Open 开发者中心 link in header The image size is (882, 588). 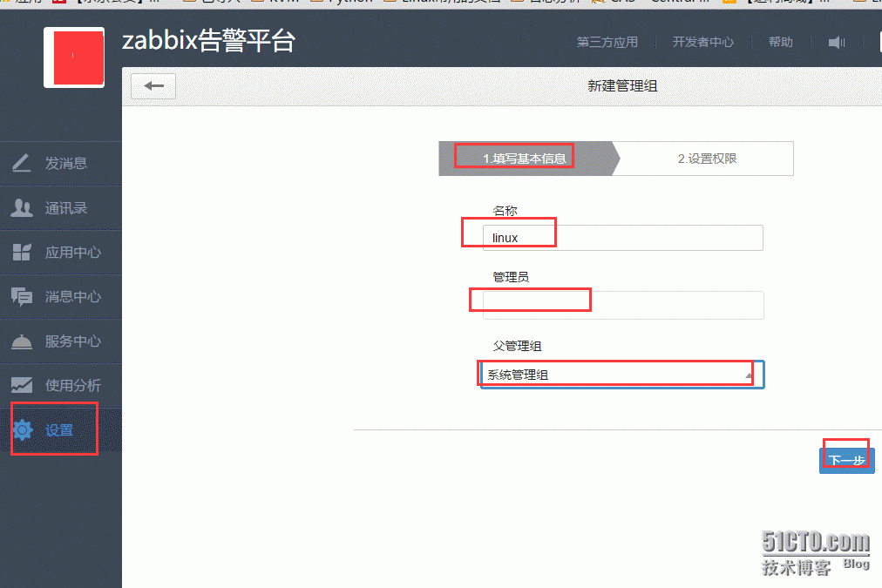point(703,42)
